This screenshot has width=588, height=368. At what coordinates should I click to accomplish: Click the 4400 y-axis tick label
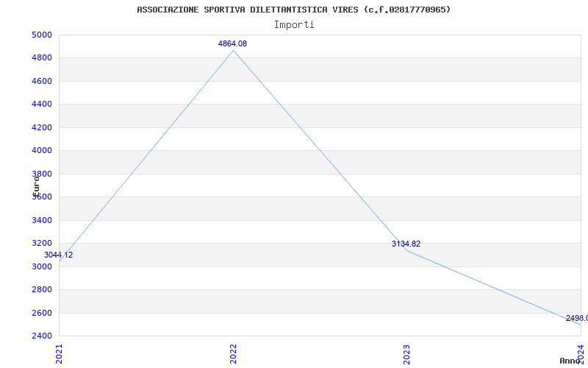point(41,105)
